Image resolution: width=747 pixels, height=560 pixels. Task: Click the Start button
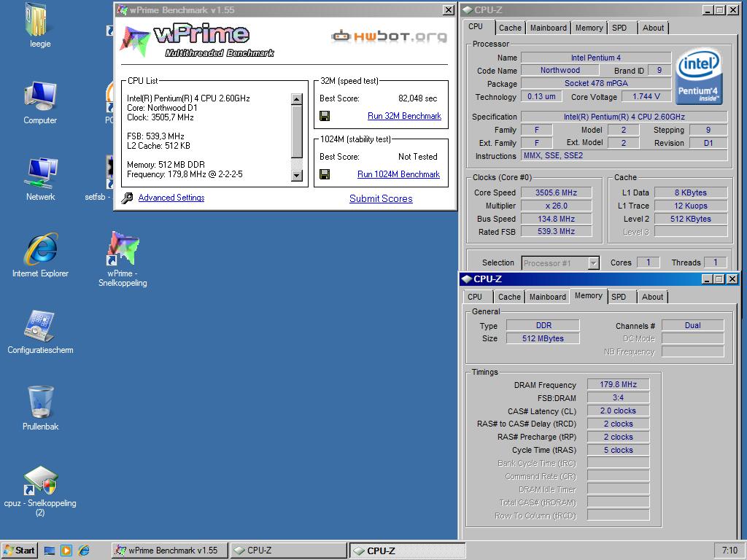coord(20,551)
